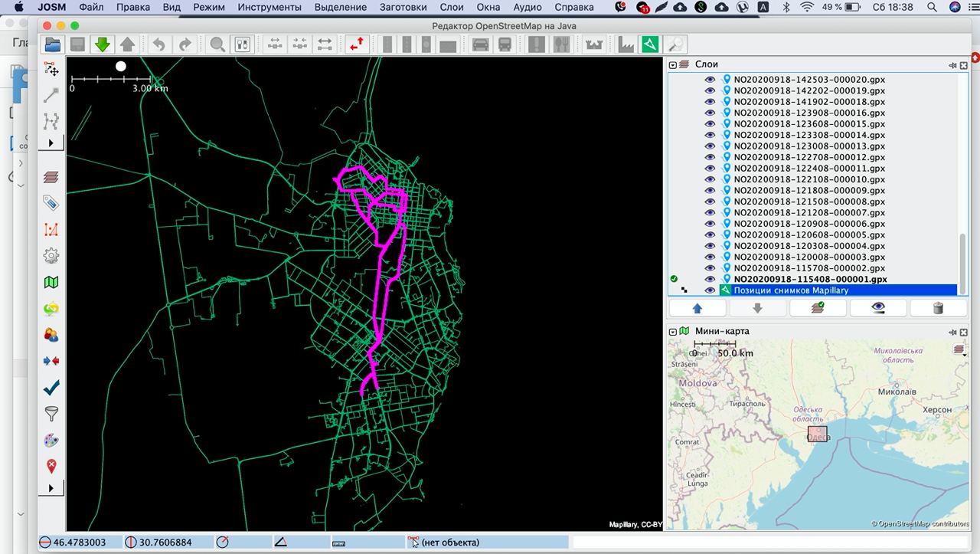The width and height of the screenshot is (980, 554).
Task: Toggle the Layers panel sidebar icon
Action: point(51,177)
